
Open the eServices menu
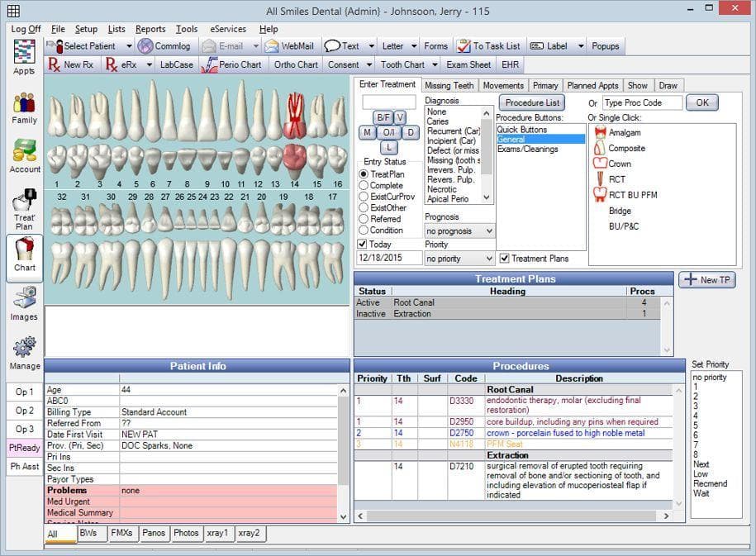click(227, 29)
